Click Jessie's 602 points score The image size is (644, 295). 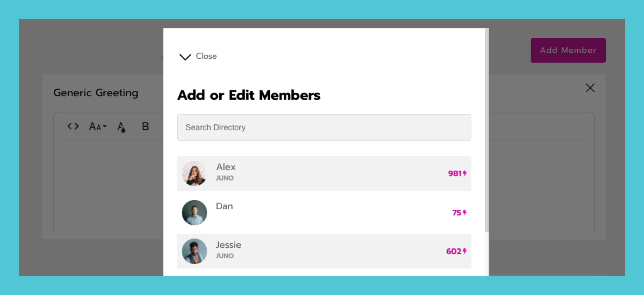pos(456,251)
